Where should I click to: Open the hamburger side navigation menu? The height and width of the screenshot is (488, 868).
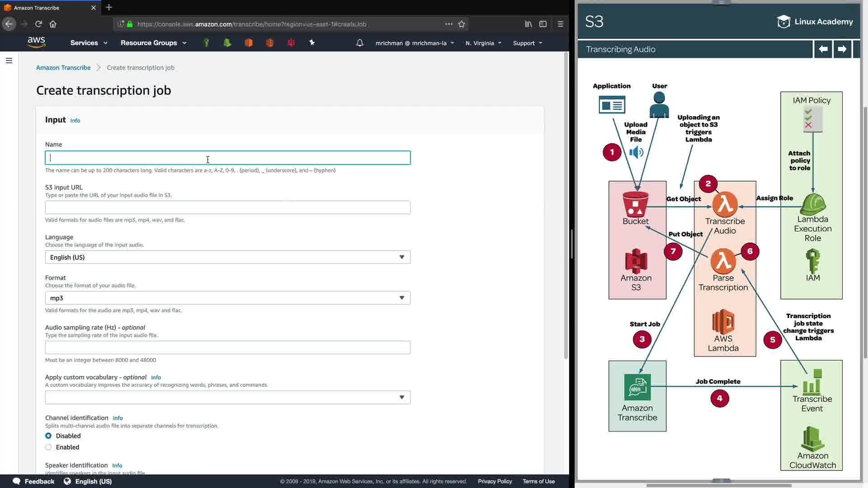9,61
